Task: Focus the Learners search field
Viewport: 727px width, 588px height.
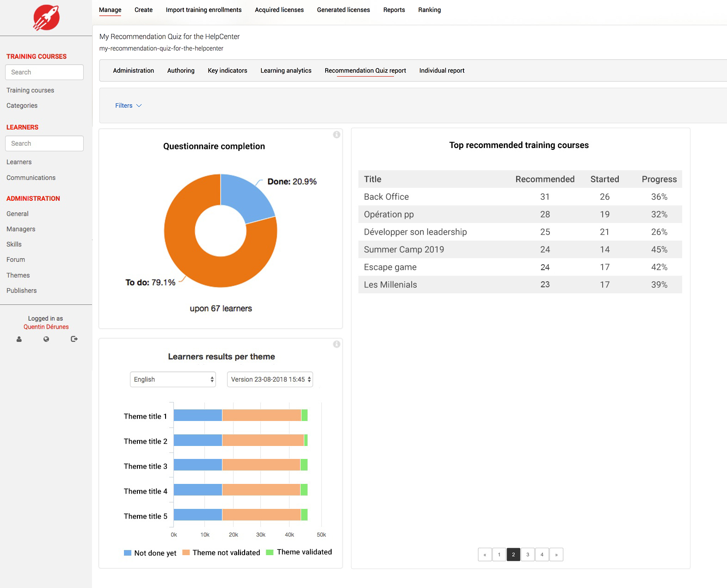Action: [x=44, y=143]
